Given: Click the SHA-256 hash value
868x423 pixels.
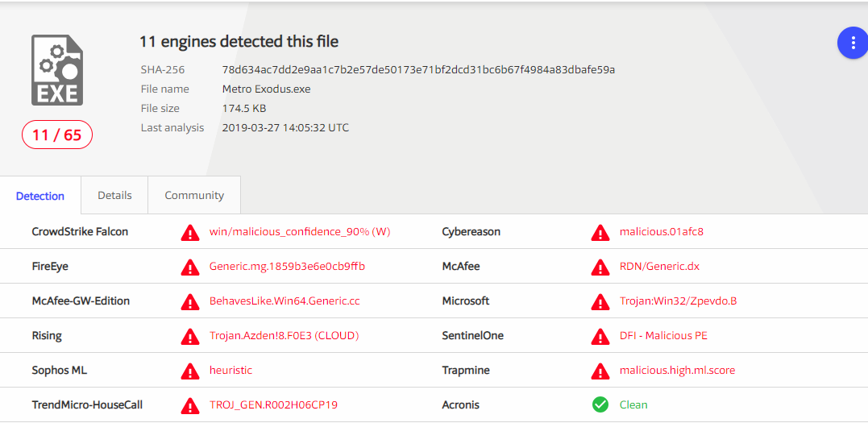Looking at the screenshot, I should tap(418, 69).
